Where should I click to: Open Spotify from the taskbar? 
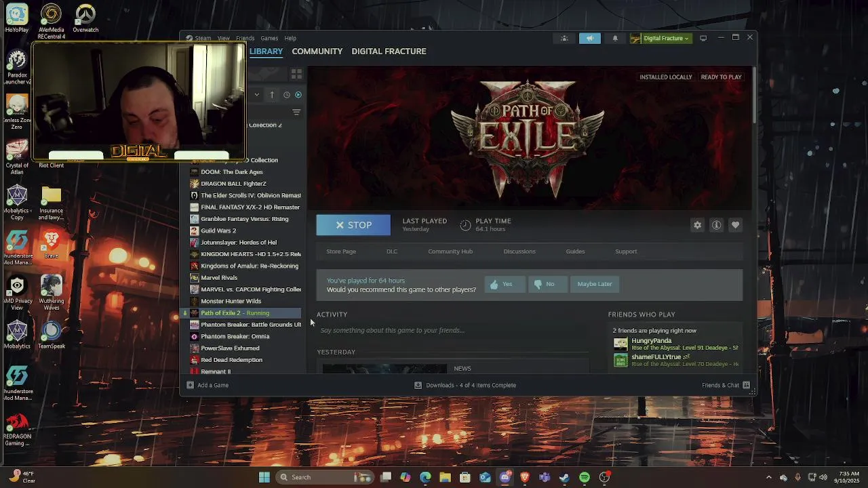click(585, 477)
